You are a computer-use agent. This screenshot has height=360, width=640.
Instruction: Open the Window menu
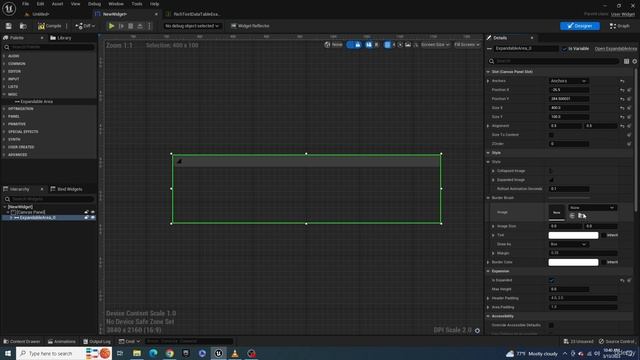(x=116, y=4)
